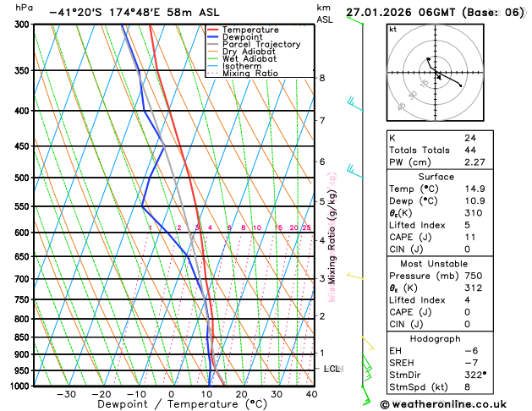Screen dimensions: 532x411
Task: Click the 'hPa' axis unit label
Action: coord(24,8)
